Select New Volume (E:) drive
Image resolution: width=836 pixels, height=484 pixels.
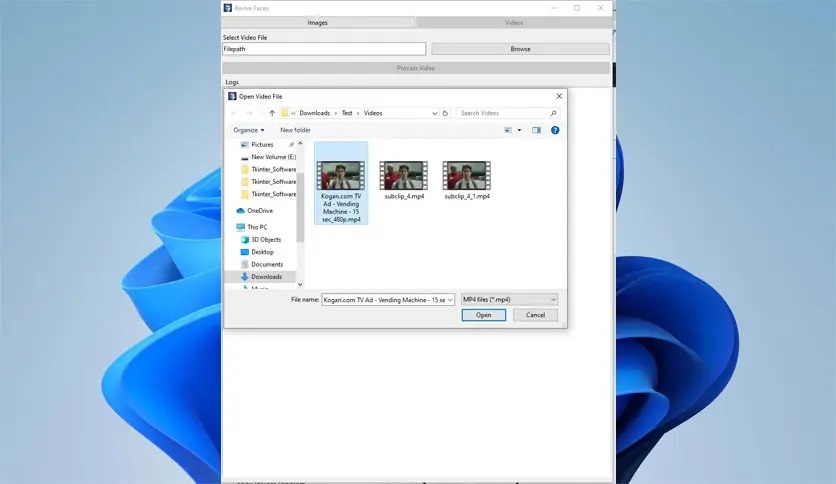coord(274,157)
